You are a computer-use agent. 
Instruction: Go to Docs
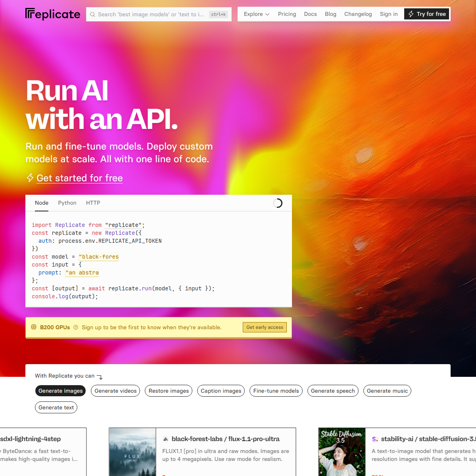coord(310,14)
